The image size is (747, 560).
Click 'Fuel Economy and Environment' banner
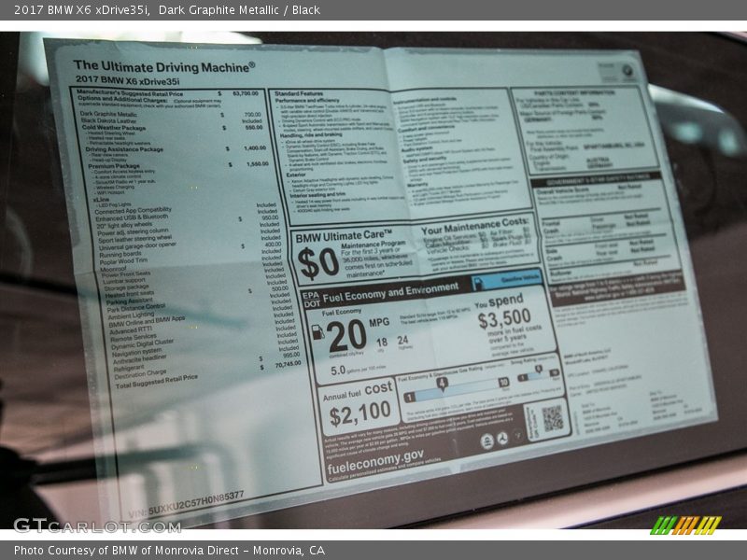[390, 292]
